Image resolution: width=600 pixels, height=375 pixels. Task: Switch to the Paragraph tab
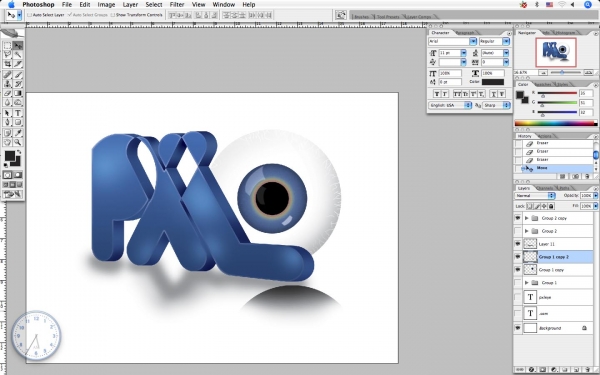click(x=465, y=33)
